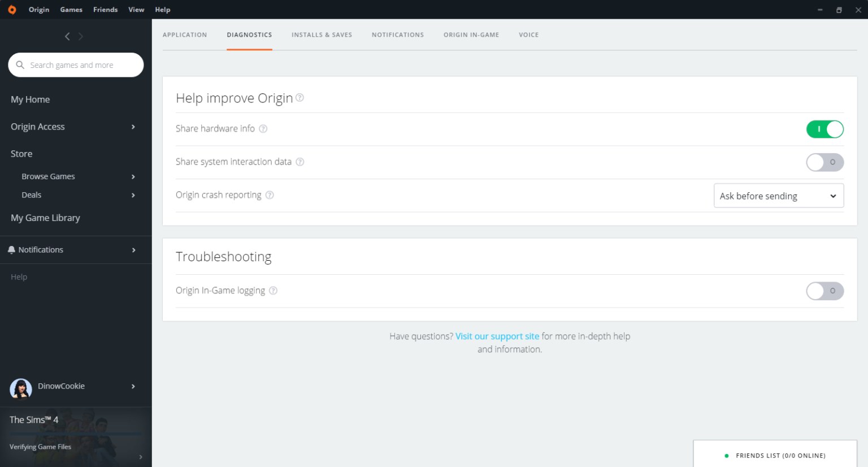868x467 pixels.
Task: Turn on Origin In-Game logging
Action: coord(824,291)
